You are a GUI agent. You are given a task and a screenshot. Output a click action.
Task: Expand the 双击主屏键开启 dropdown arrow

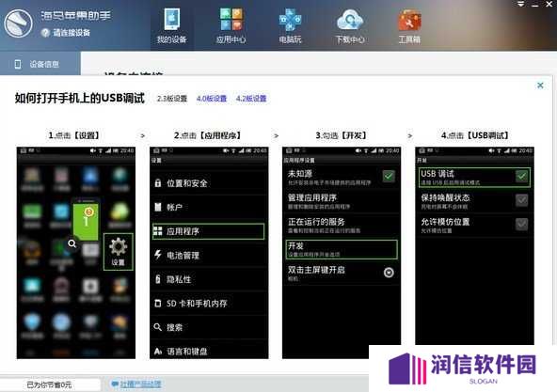[389, 273]
